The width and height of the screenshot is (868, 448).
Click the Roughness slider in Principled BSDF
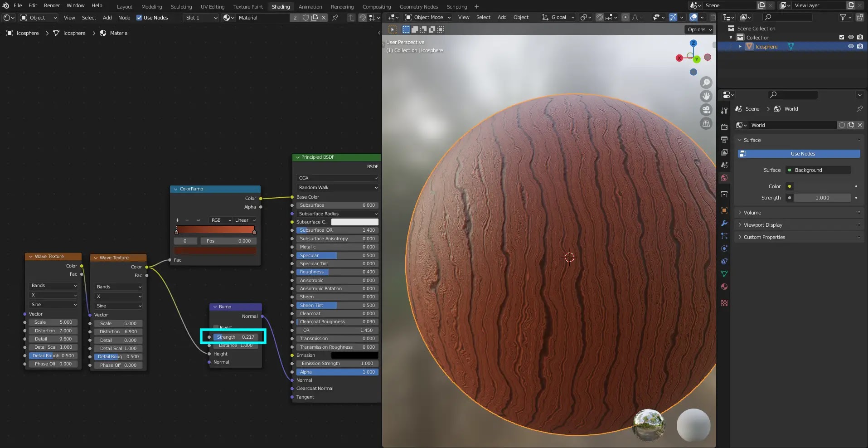(x=337, y=272)
